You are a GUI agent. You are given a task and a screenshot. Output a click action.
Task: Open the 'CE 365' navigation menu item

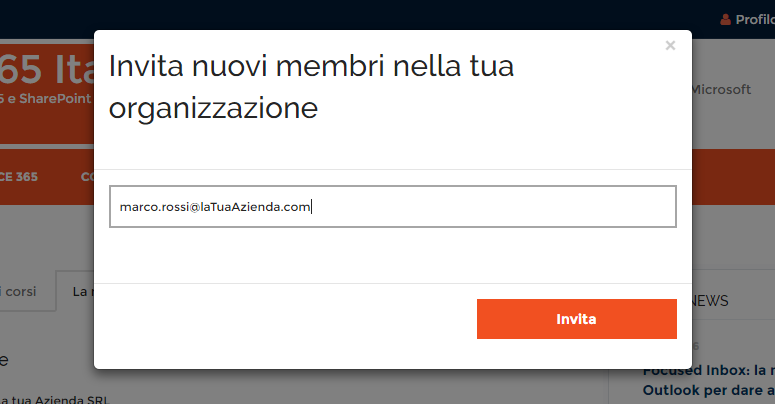coord(19,177)
